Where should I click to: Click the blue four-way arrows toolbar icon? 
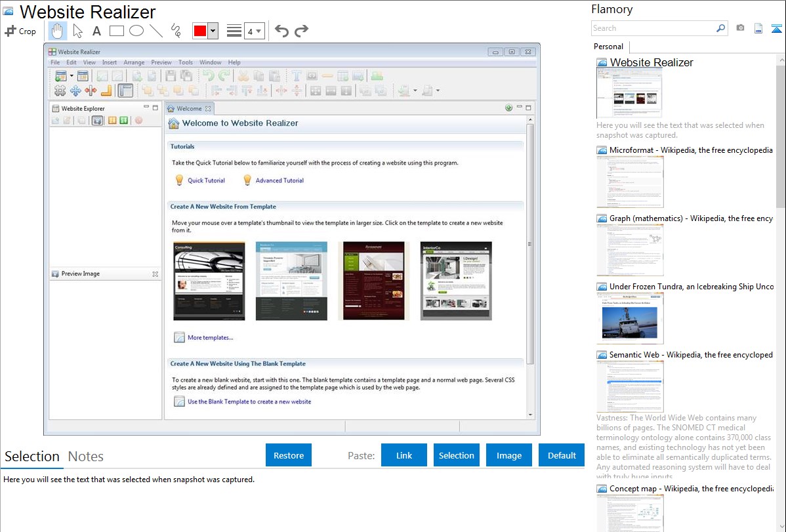[75, 91]
